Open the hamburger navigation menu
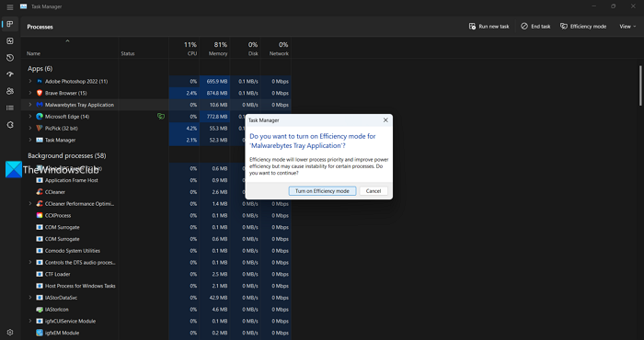 tap(10, 7)
